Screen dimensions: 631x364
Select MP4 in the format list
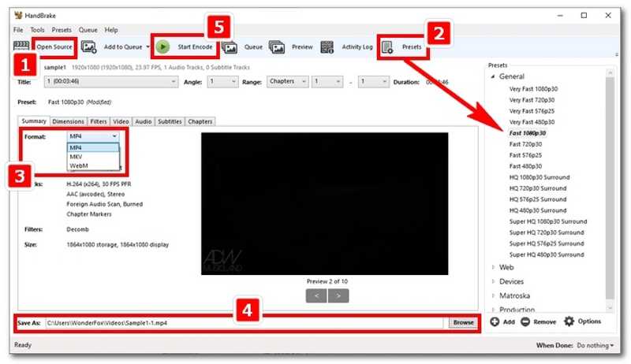93,147
